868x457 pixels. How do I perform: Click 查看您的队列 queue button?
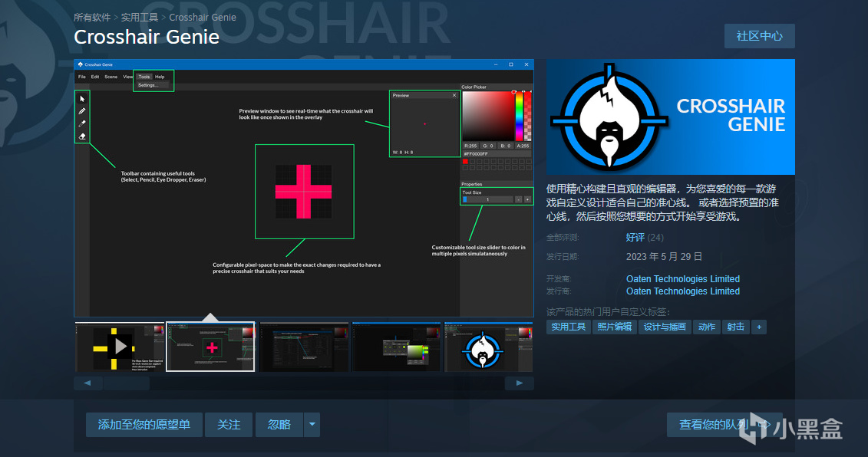724,424
